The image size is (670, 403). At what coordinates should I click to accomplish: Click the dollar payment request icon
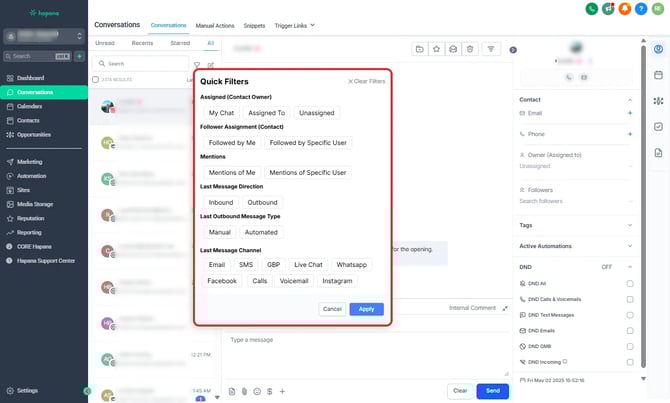[x=269, y=391]
